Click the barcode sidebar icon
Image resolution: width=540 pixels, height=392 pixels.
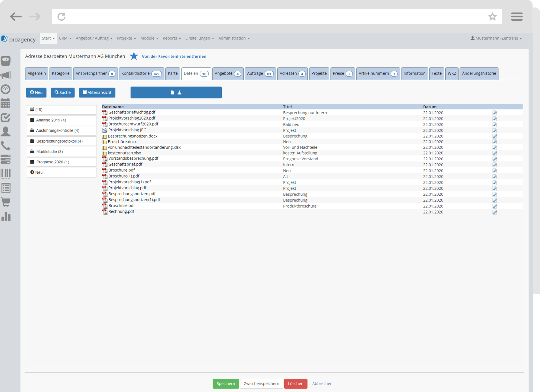point(6,174)
